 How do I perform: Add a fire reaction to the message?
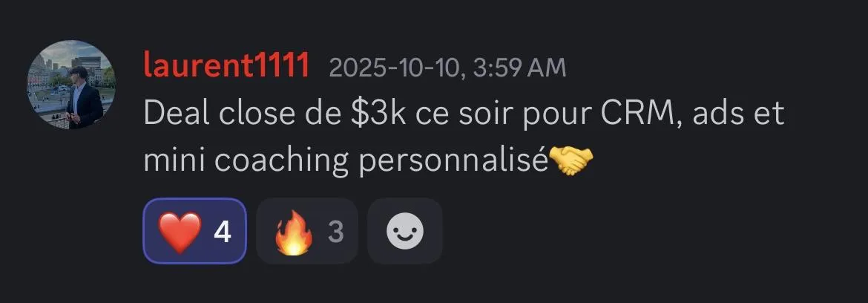tap(307, 231)
